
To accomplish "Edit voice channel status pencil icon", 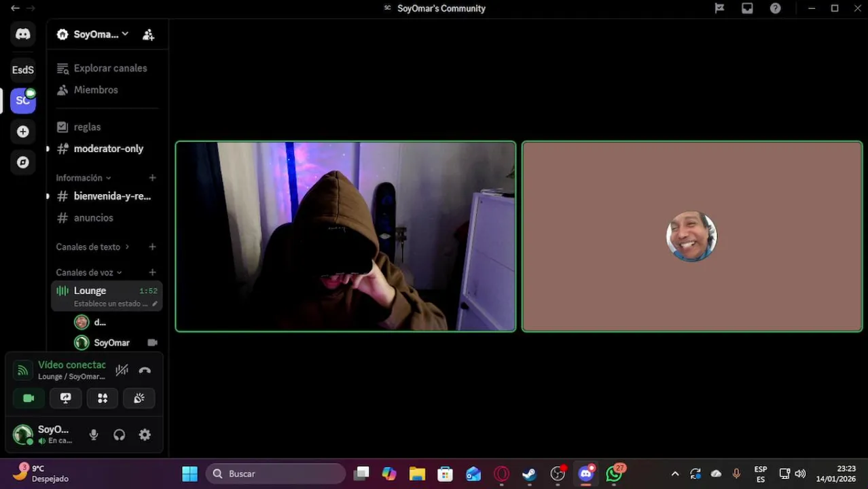I will pyautogui.click(x=155, y=304).
